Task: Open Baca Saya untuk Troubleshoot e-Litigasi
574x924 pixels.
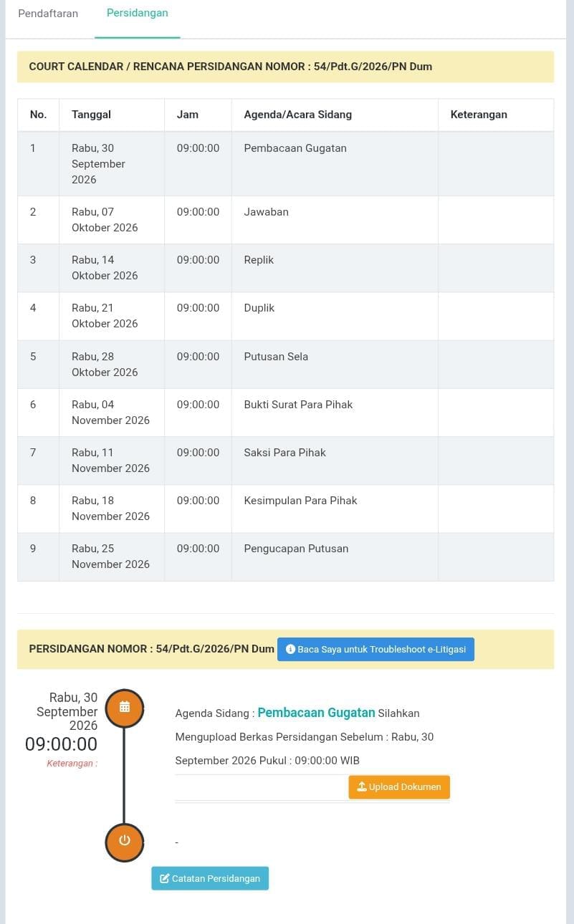Action: [x=376, y=649]
